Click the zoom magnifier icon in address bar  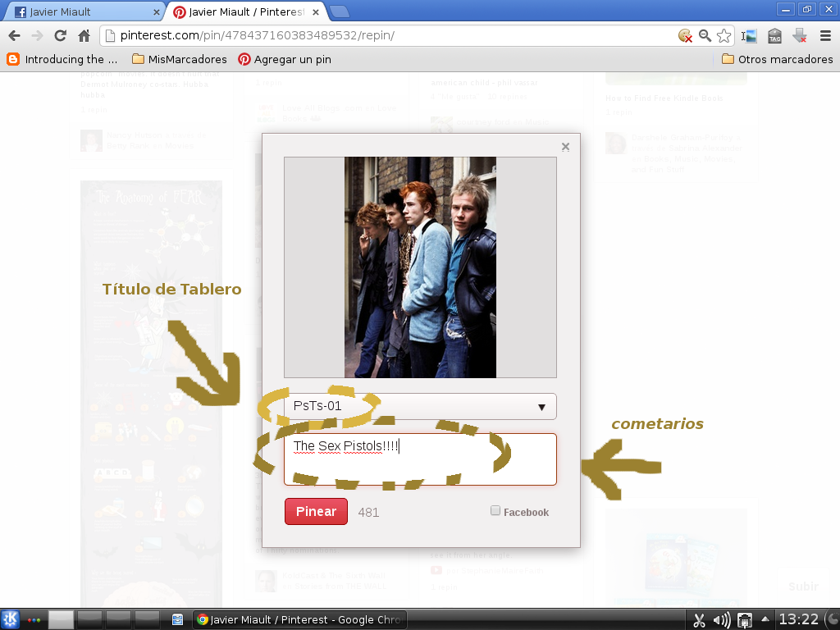click(705, 35)
